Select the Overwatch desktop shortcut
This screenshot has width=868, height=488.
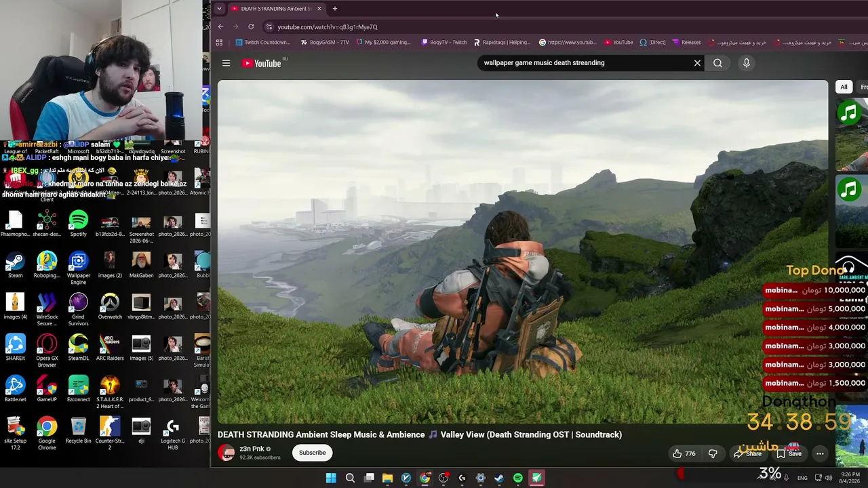[110, 306]
